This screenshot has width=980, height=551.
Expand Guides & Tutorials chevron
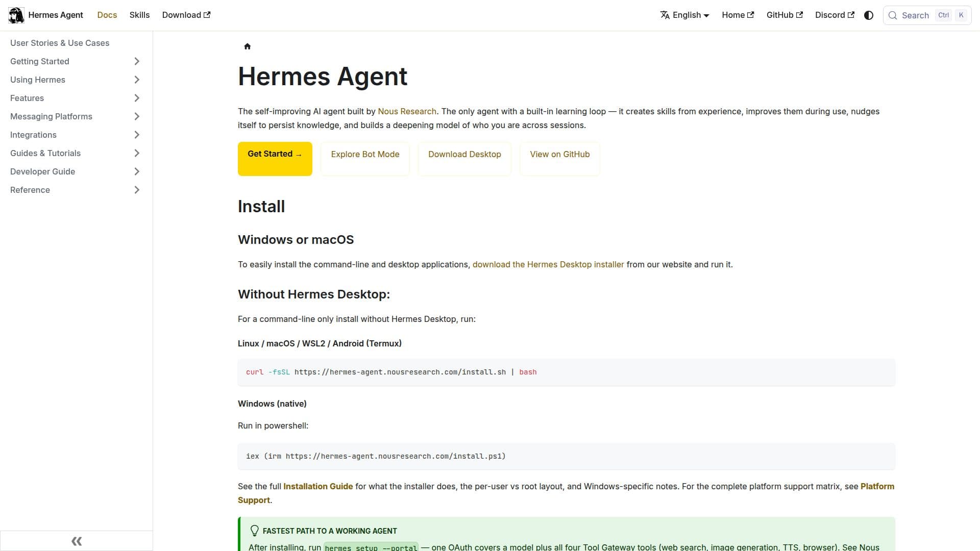tap(137, 153)
